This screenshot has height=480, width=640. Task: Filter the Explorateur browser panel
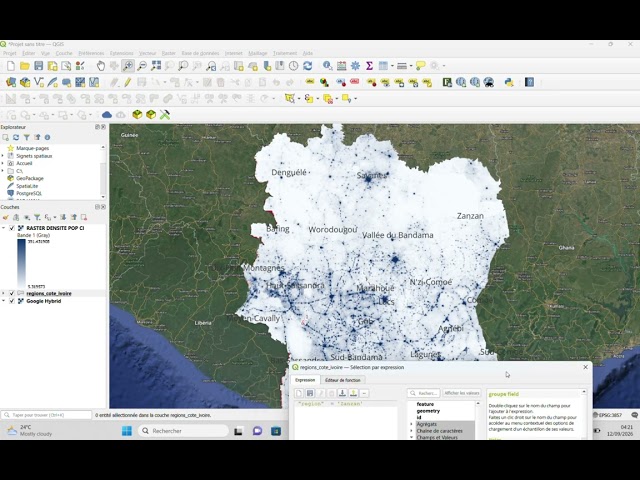(27, 138)
